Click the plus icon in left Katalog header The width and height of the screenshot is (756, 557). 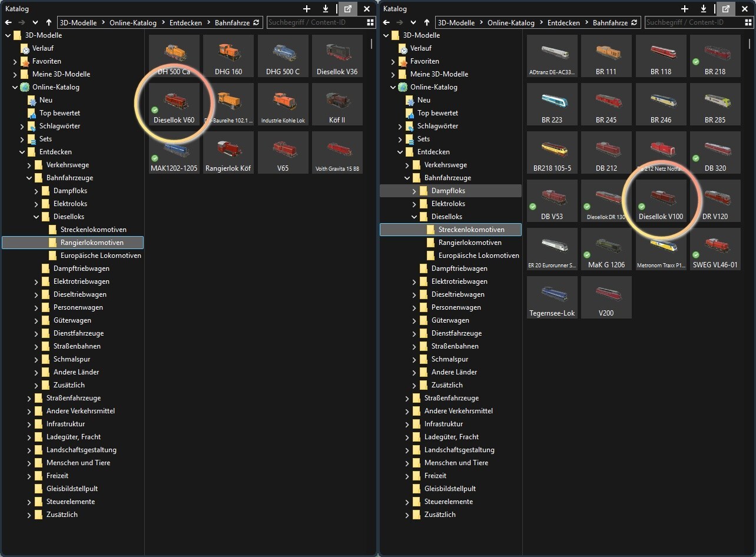tap(307, 9)
